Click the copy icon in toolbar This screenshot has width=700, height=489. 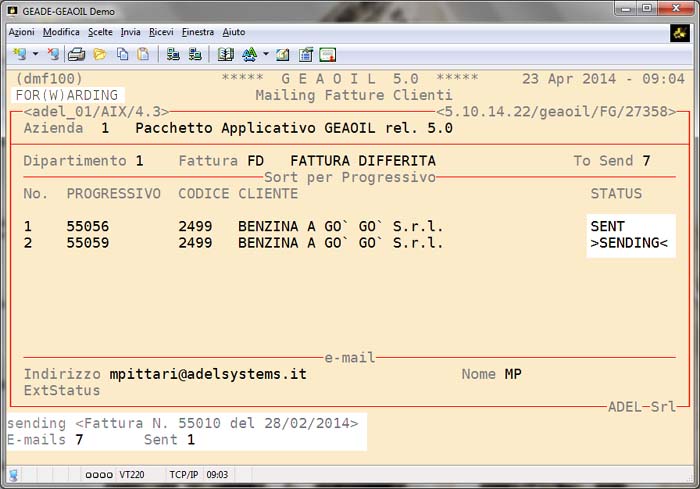[x=122, y=54]
